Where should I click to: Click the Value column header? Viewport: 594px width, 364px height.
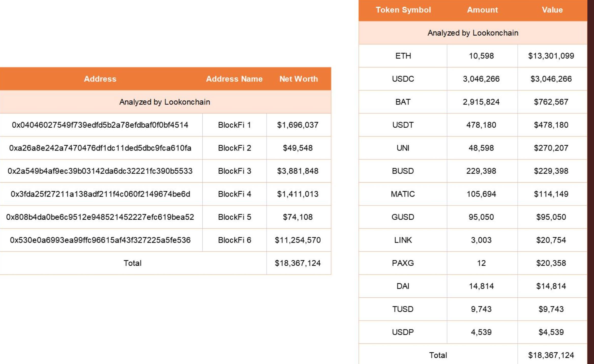point(552,10)
